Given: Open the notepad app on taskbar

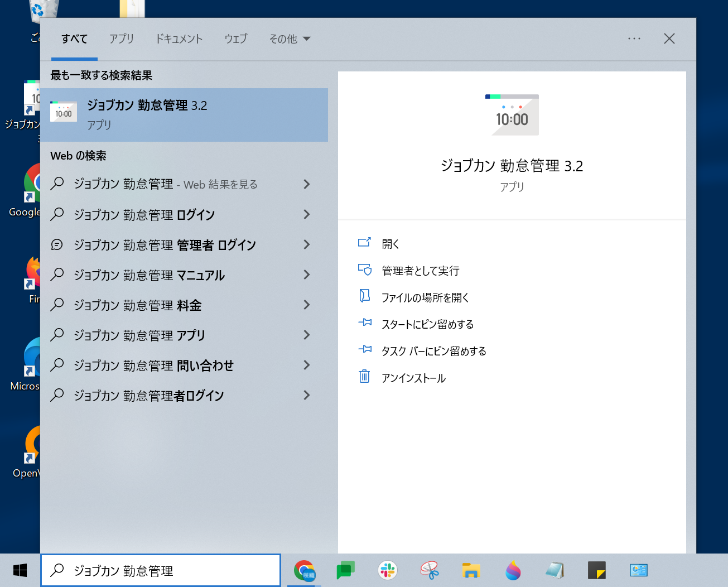Looking at the screenshot, I should pos(555,570).
